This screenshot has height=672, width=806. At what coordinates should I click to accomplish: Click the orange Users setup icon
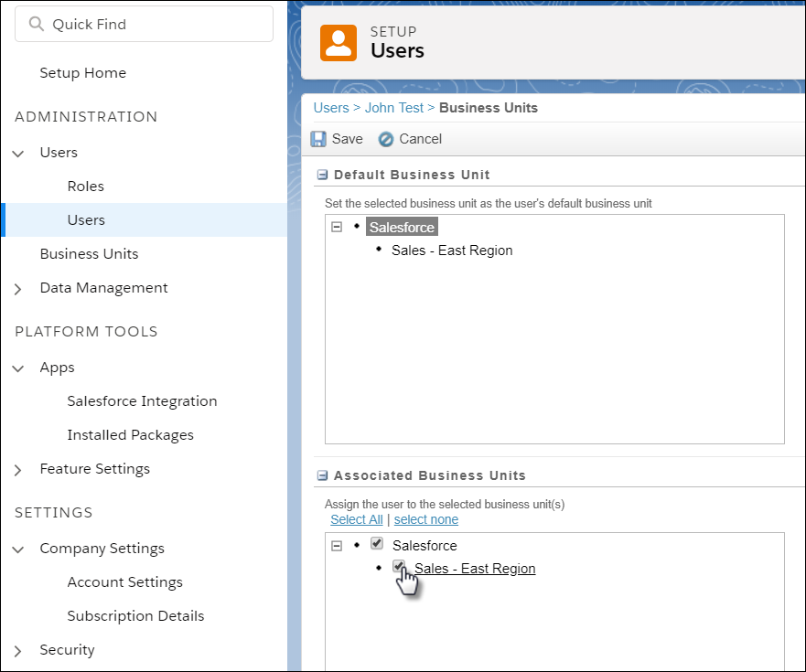[x=339, y=42]
